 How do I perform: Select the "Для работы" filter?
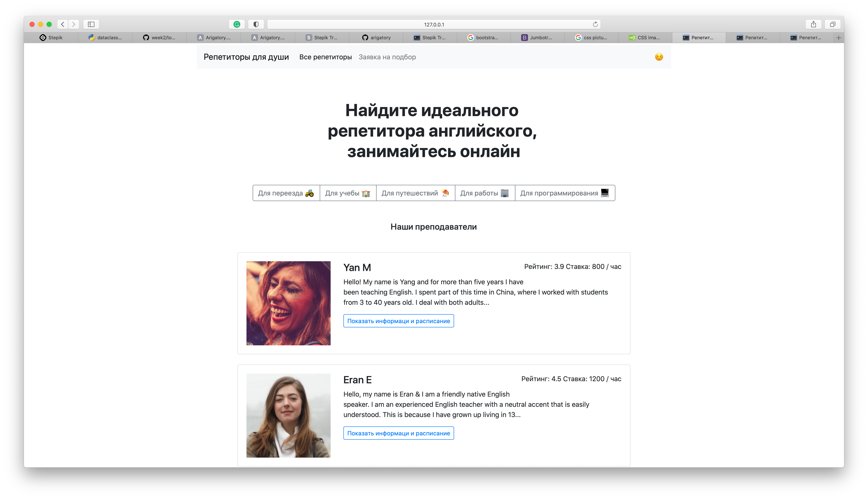pos(485,193)
